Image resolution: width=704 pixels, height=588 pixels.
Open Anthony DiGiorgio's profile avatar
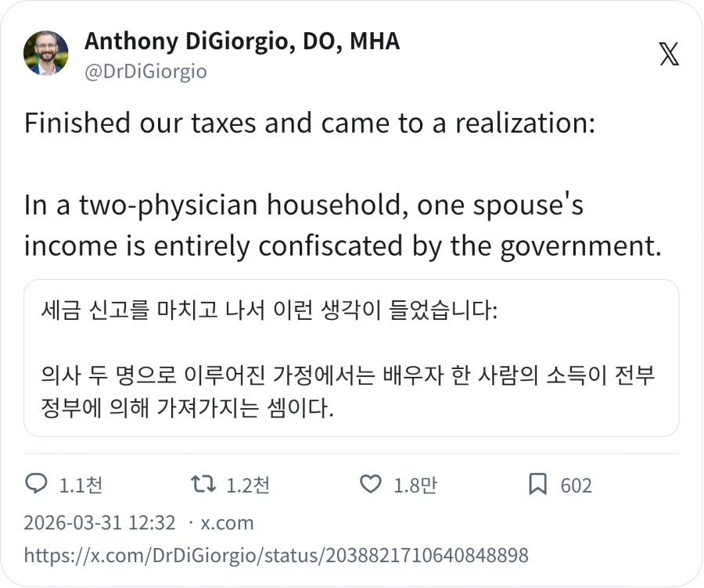point(46,54)
